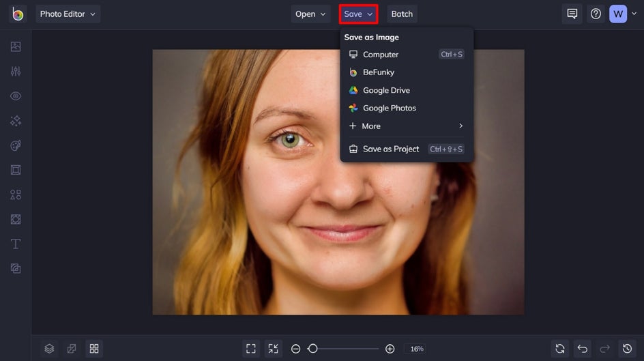
Task: Save image to Google Photos
Action: coord(406,108)
